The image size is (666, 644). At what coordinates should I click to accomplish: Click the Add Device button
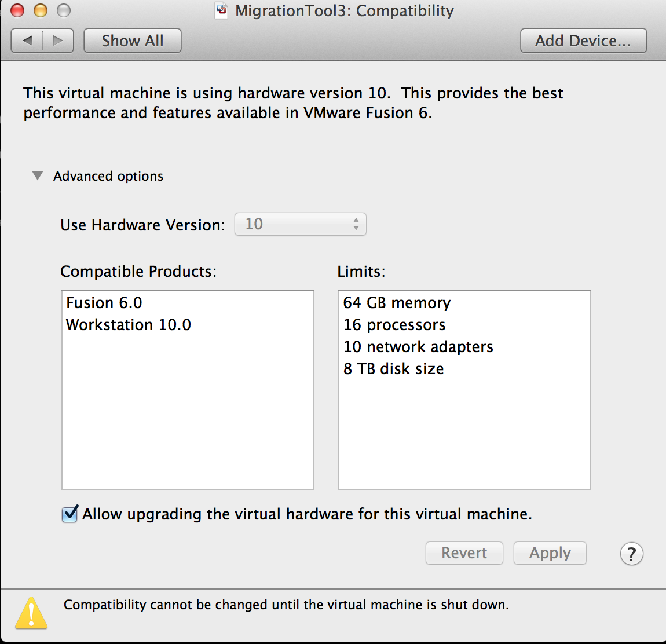(x=583, y=40)
